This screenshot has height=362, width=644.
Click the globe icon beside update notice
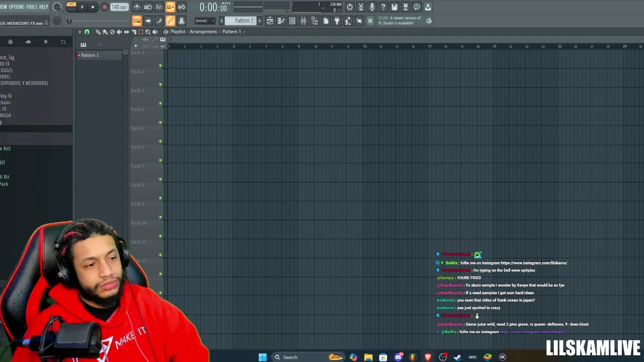[x=429, y=21]
